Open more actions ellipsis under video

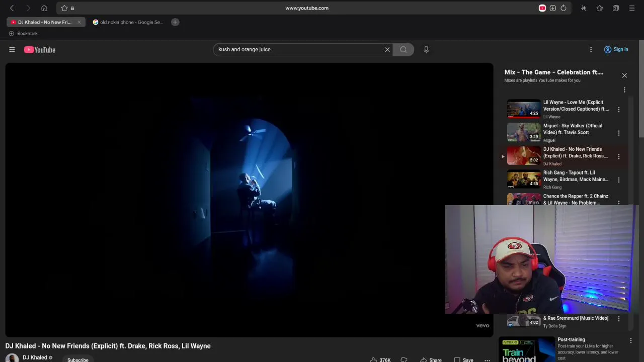[487, 359]
